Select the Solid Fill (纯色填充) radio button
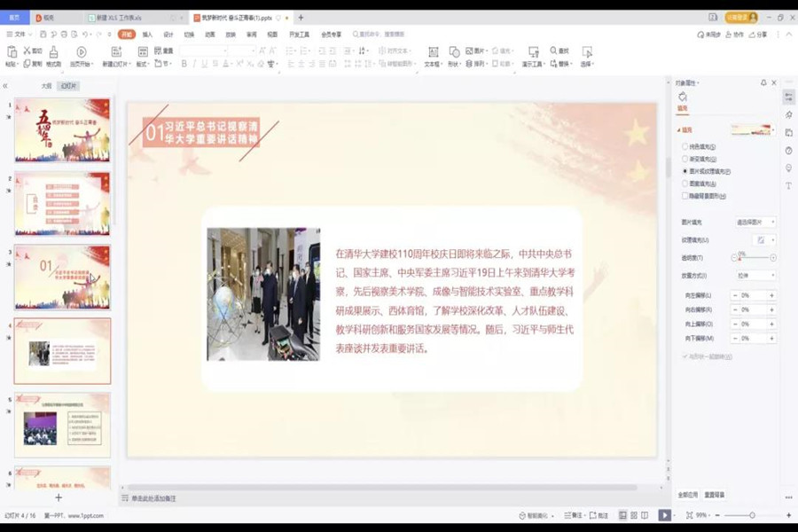This screenshot has width=798, height=532. click(x=685, y=146)
